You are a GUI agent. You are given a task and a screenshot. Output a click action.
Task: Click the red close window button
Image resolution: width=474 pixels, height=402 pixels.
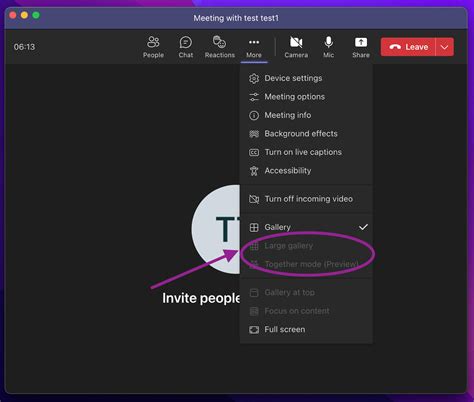point(13,15)
